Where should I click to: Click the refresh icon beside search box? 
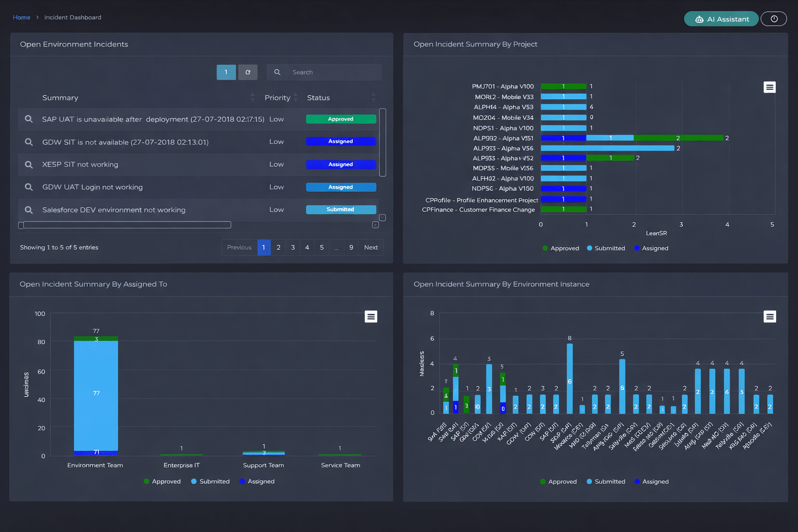pyautogui.click(x=248, y=72)
